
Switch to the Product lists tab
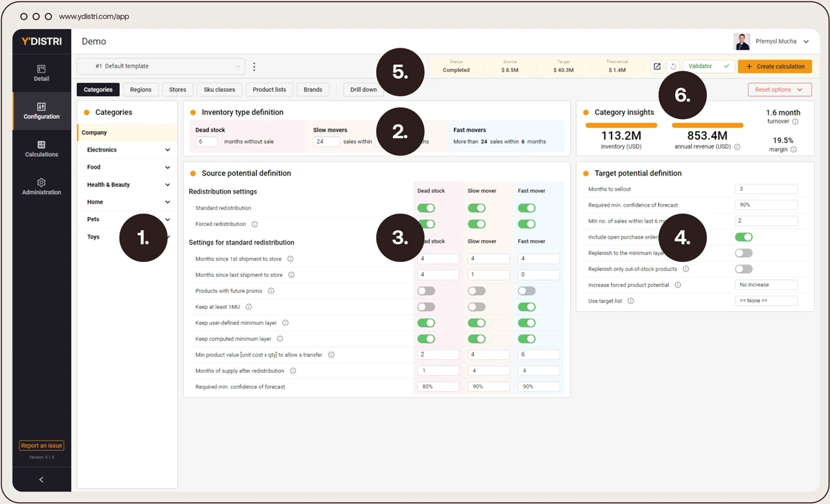(269, 90)
